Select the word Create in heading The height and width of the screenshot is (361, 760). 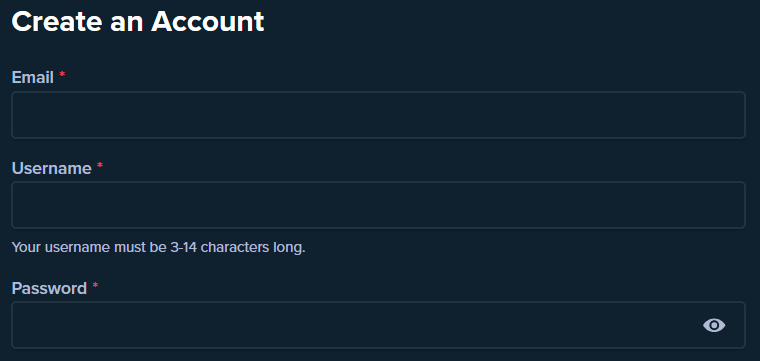(57, 22)
